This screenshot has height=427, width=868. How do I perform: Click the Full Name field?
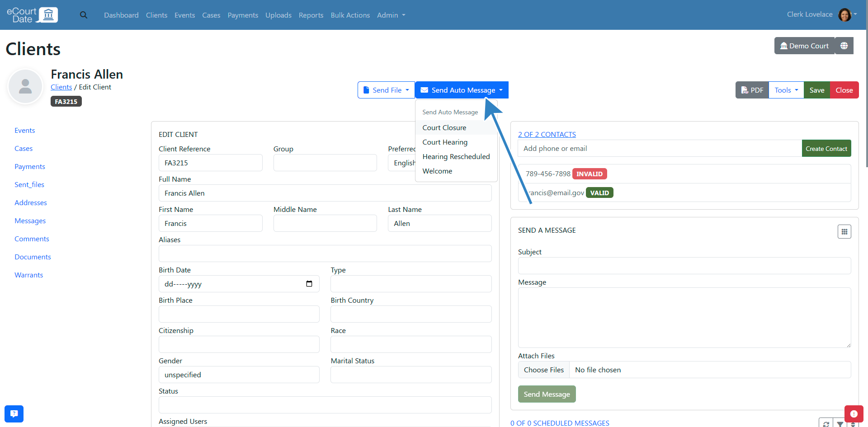[x=325, y=193]
